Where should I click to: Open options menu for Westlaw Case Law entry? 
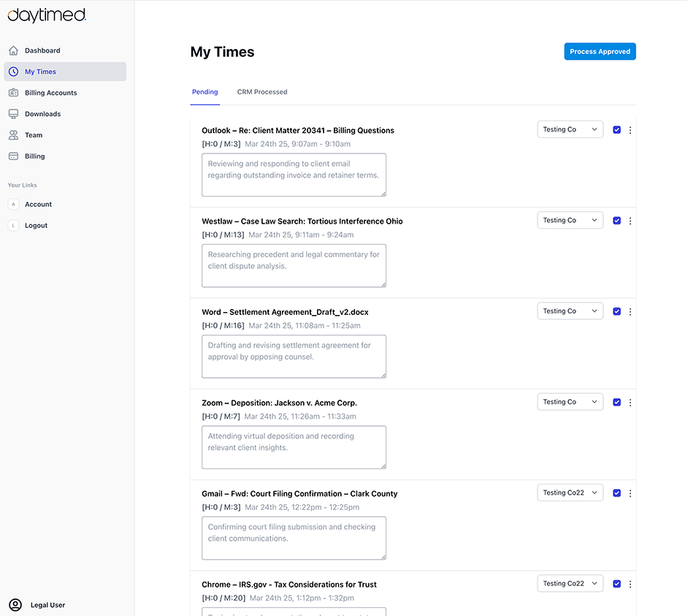click(x=630, y=221)
